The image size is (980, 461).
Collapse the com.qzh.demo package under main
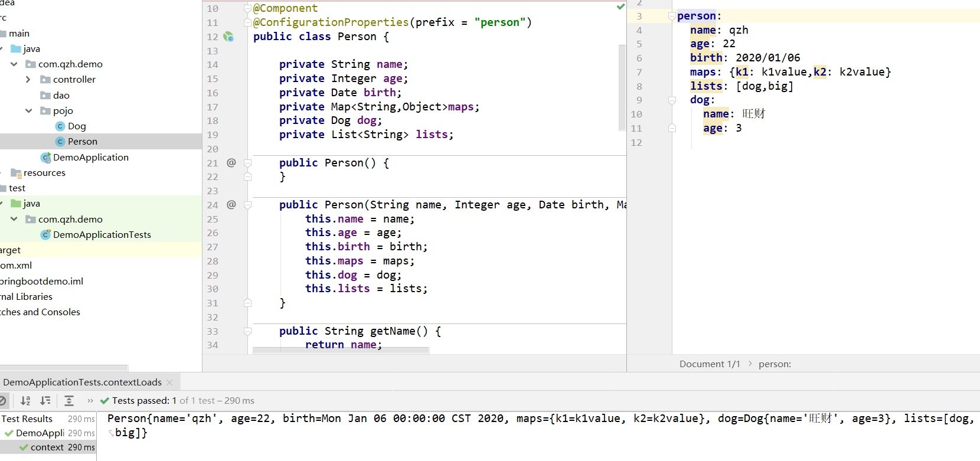click(x=14, y=64)
